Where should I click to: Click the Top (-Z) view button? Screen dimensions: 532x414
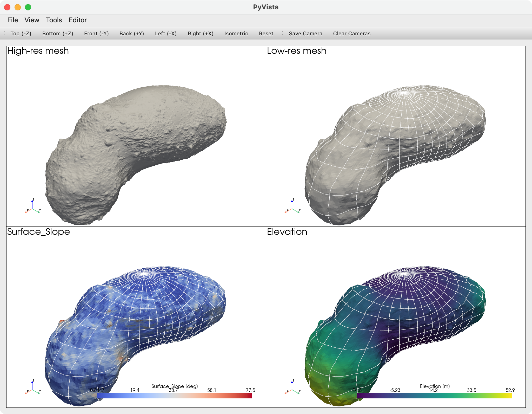click(21, 34)
